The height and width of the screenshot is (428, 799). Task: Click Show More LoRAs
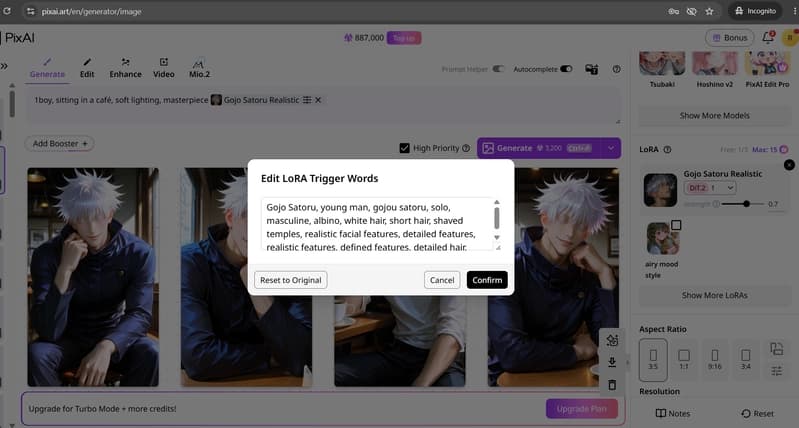coord(714,296)
